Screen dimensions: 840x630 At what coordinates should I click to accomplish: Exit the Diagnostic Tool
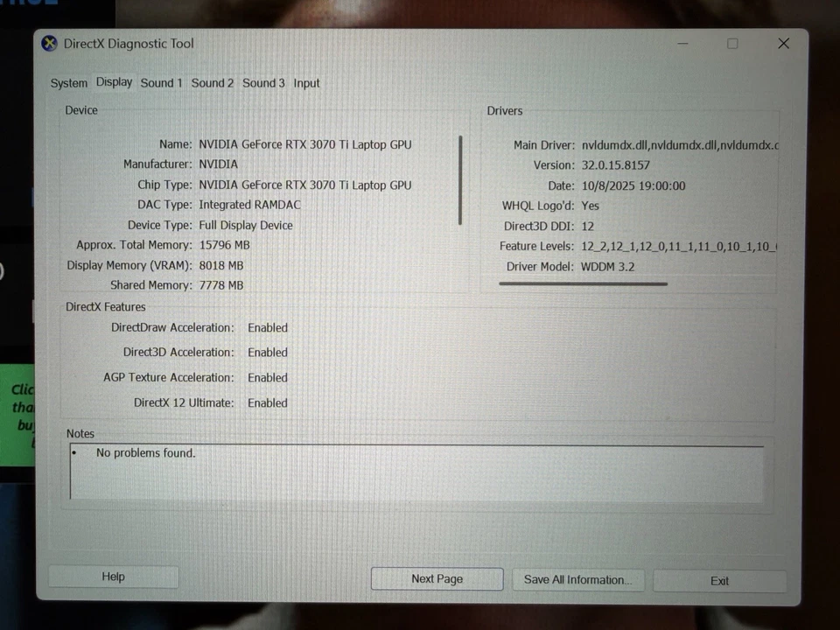click(x=718, y=580)
